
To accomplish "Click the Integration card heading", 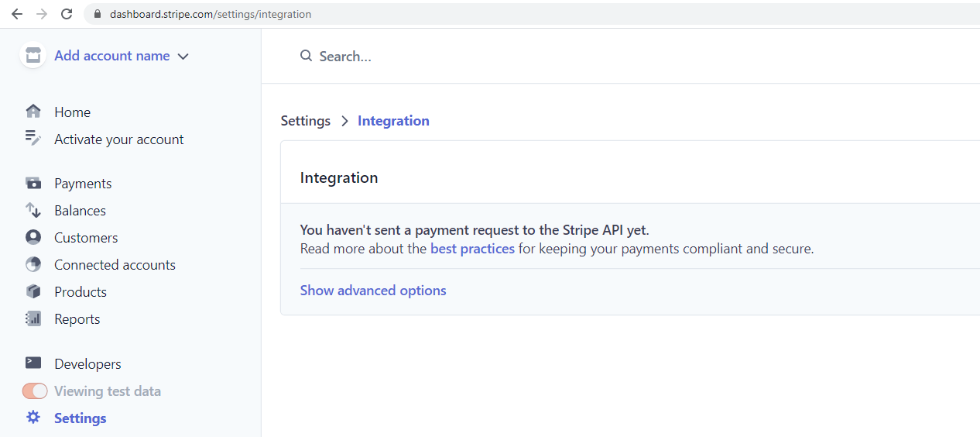I will click(x=339, y=177).
